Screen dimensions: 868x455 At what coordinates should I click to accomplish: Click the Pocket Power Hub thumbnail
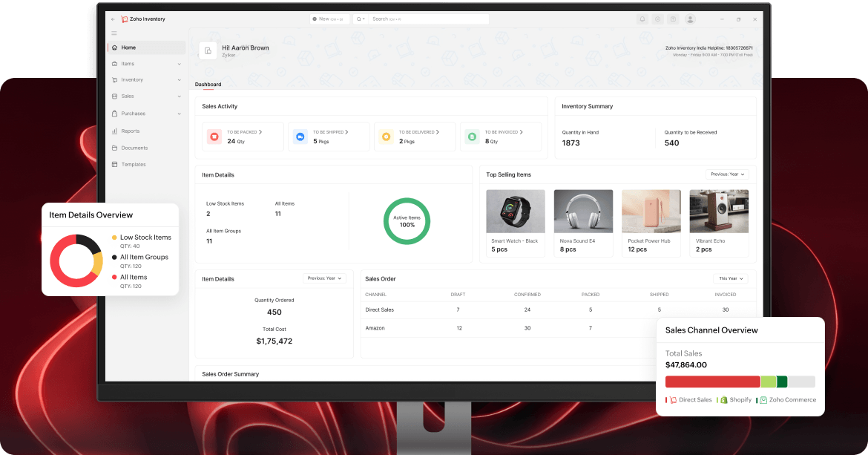651,212
